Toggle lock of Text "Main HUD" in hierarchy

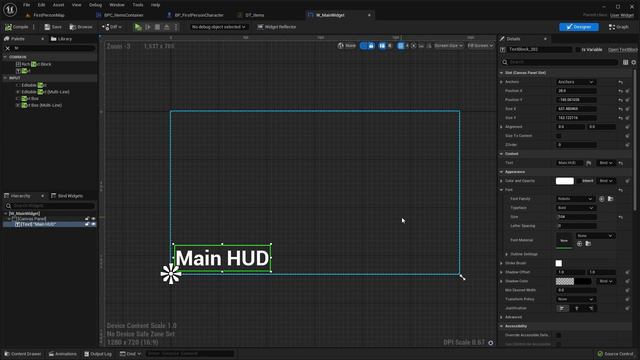[87, 224]
